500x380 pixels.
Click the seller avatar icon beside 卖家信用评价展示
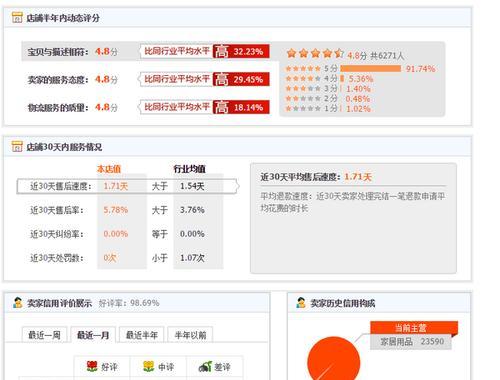[17, 303]
